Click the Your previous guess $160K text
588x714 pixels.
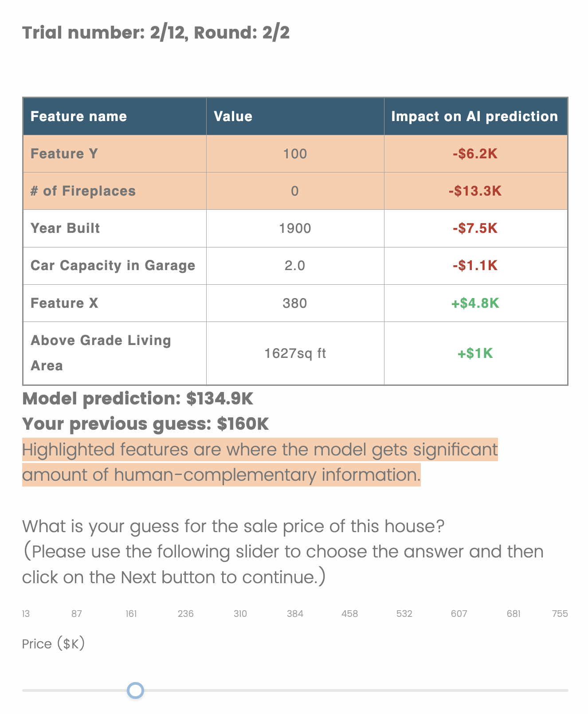145,424
